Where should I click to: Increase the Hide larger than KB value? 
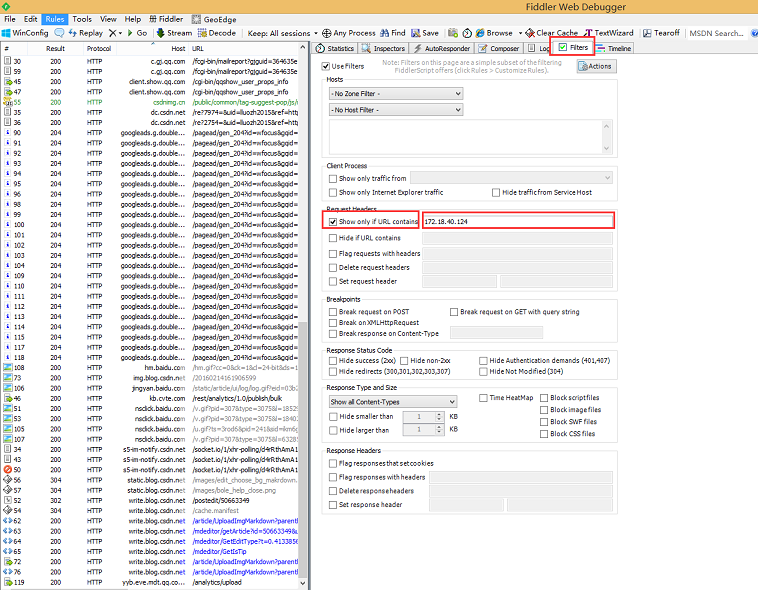(439, 427)
